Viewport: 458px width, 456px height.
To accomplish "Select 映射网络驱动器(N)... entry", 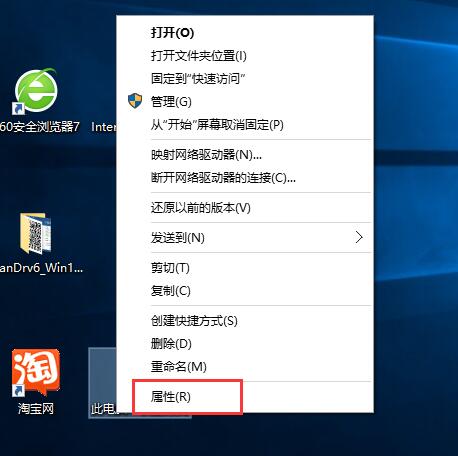I will click(x=245, y=155).
